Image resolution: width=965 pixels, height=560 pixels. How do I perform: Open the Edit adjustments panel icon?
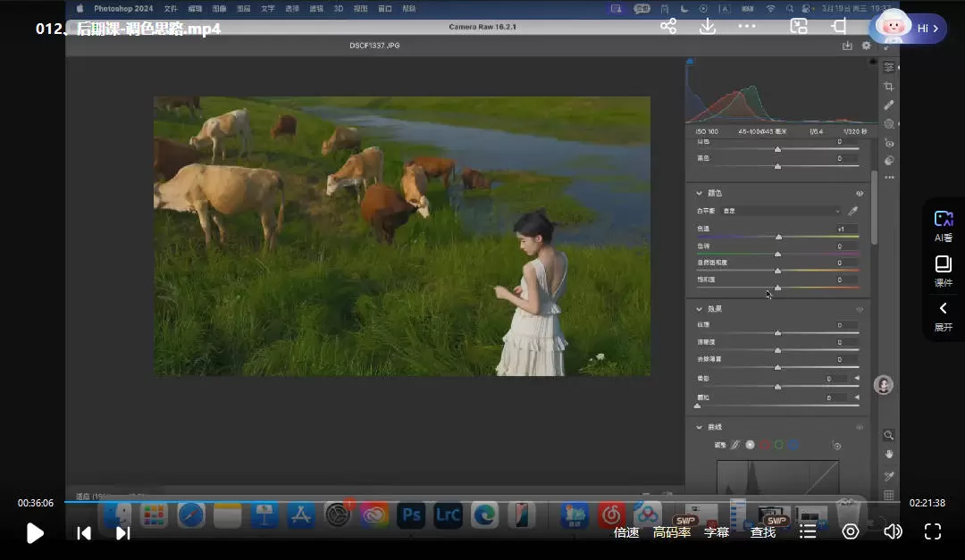point(889,67)
